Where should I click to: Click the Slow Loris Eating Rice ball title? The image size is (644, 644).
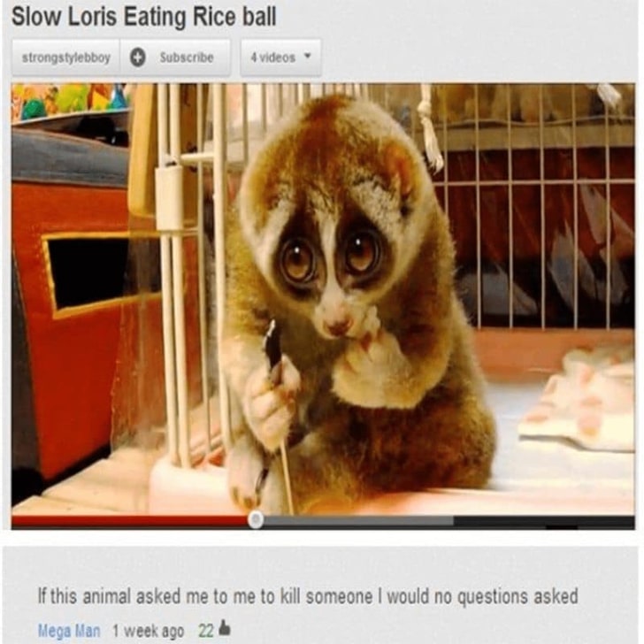pyautogui.click(x=143, y=18)
